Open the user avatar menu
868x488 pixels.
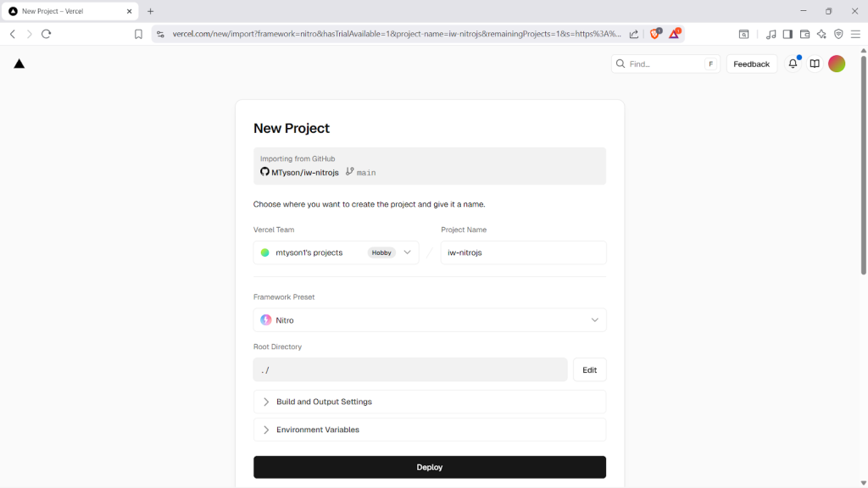tap(837, 64)
